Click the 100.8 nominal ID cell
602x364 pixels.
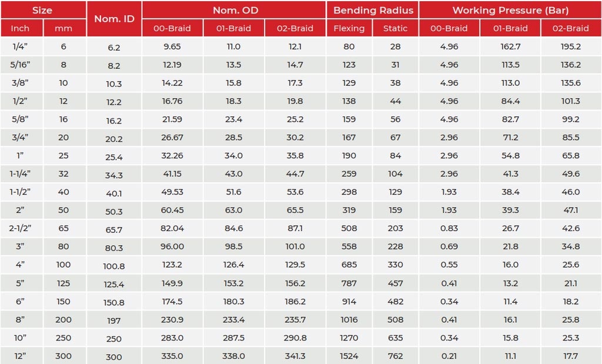114,266
